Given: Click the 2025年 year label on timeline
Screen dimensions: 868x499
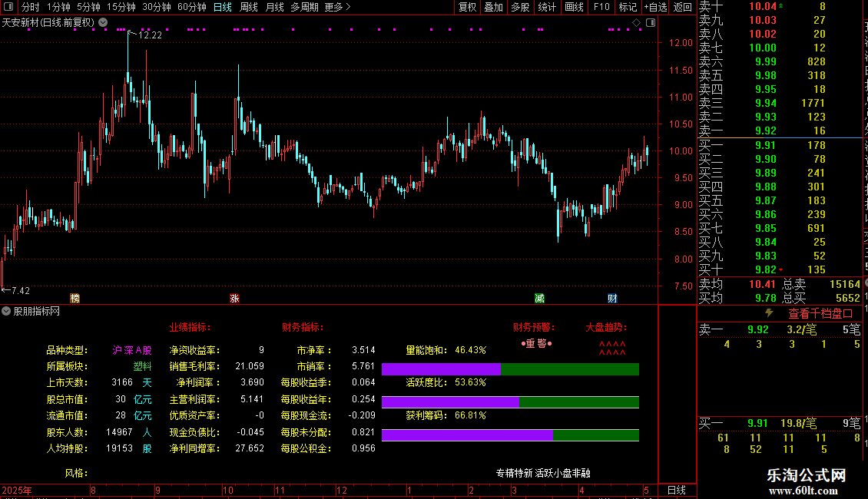Looking at the screenshot, I should click(x=17, y=491).
